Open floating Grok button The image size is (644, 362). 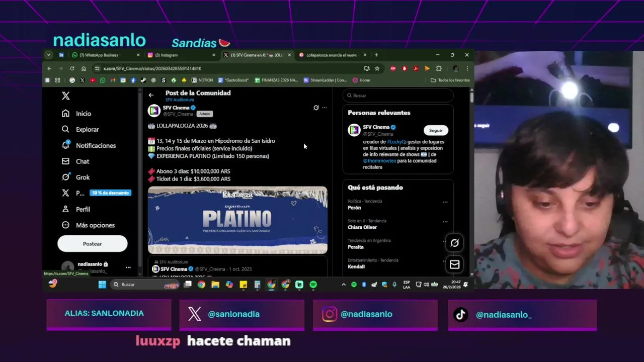coord(455,243)
